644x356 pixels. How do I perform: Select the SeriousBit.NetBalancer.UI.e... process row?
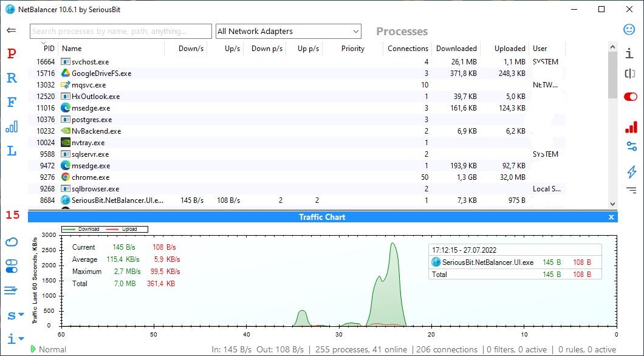[x=296, y=200]
